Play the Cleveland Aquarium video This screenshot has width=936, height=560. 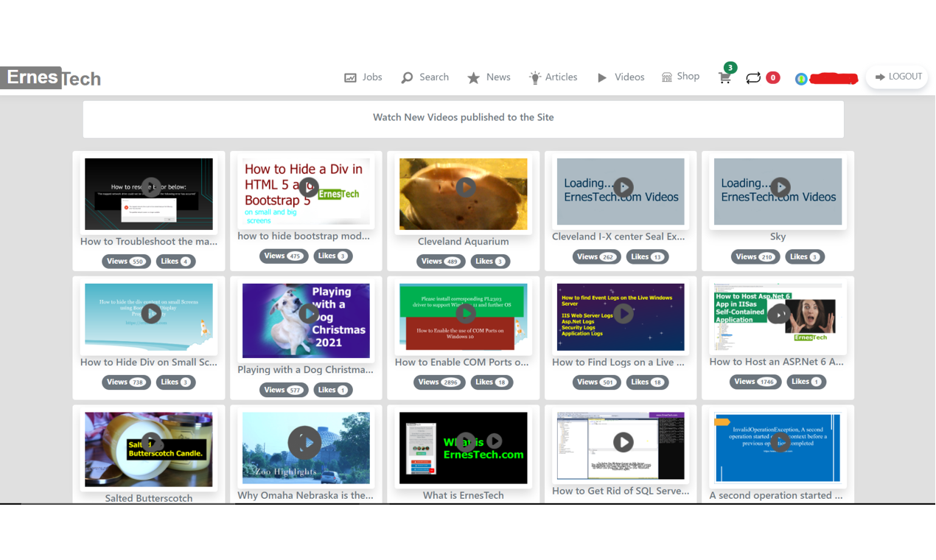pyautogui.click(x=465, y=187)
